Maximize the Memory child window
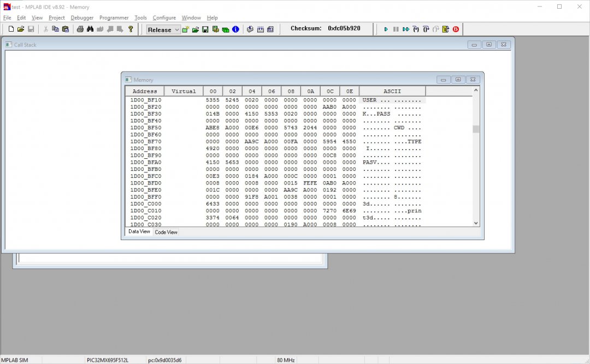Image resolution: width=590 pixels, height=364 pixels. (458, 80)
